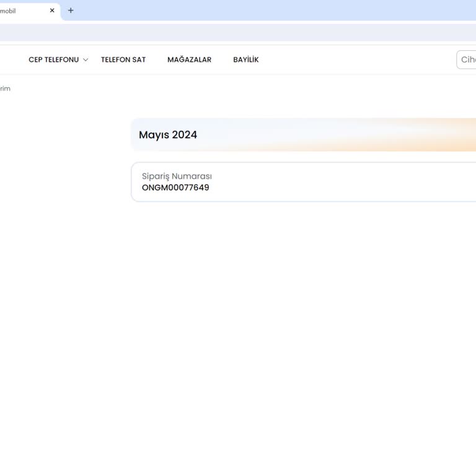
Task: Open the MAĞAZALAR navigation item
Action: point(189,60)
